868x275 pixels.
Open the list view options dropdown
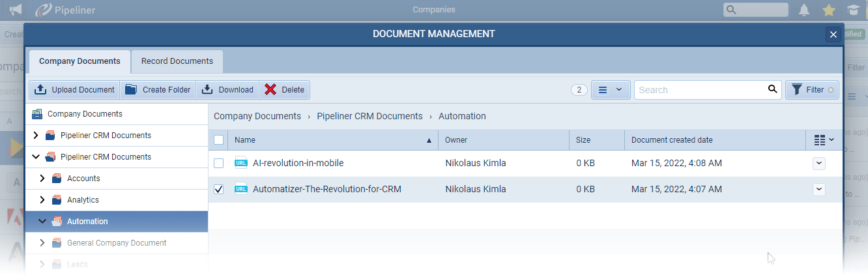point(610,90)
